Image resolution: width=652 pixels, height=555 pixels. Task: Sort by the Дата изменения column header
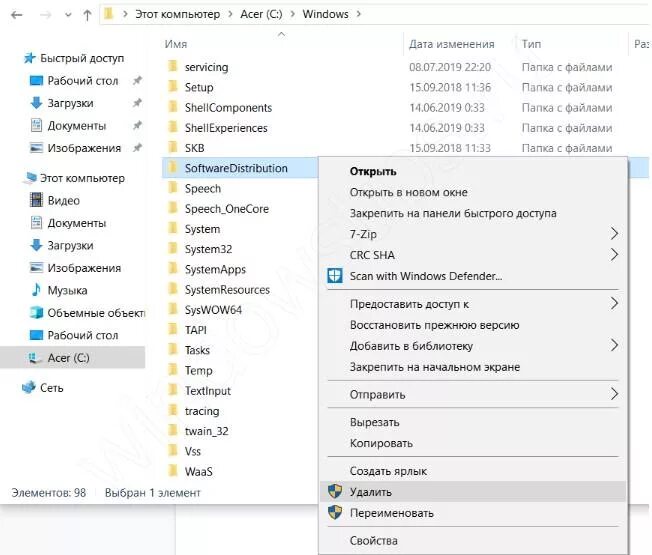point(451,44)
